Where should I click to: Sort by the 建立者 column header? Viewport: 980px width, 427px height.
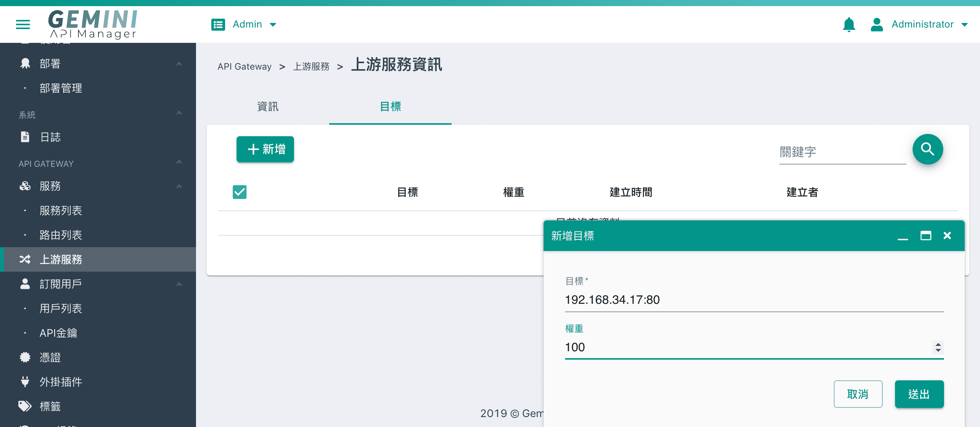click(x=802, y=192)
